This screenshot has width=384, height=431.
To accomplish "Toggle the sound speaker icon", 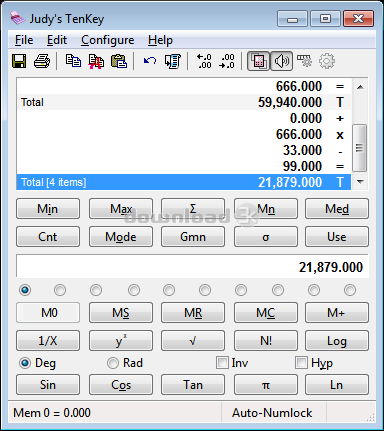I will coord(282,61).
